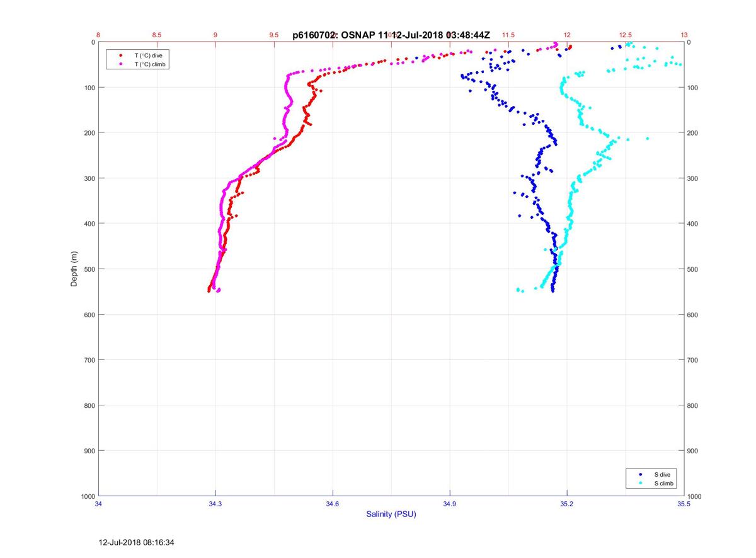
Task: Select the 'S dive' legend label
Action: pos(662,474)
